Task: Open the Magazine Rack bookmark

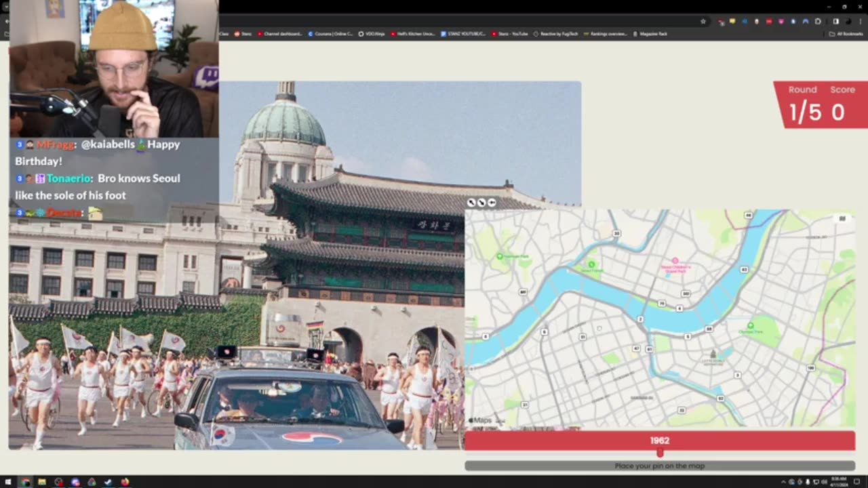Action: pos(650,33)
